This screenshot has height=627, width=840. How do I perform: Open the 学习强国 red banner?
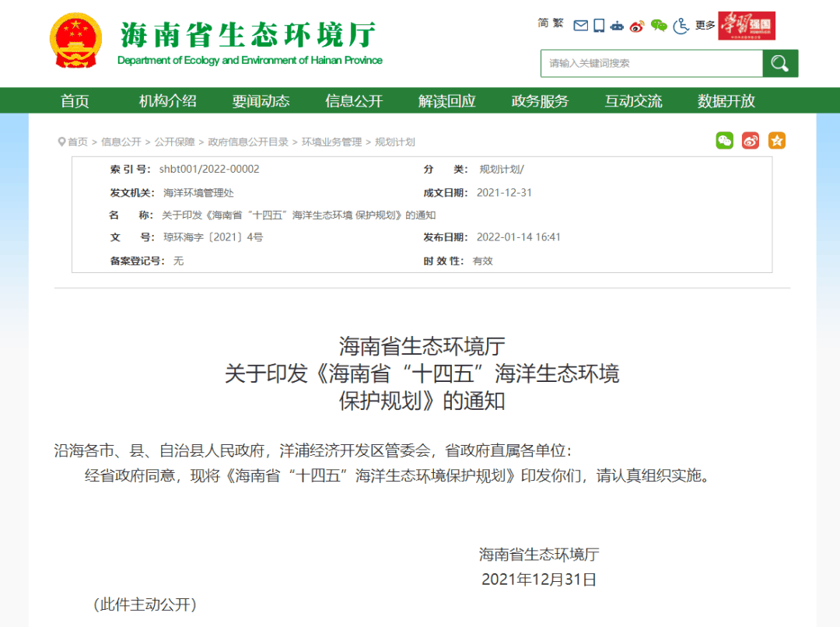[747, 26]
